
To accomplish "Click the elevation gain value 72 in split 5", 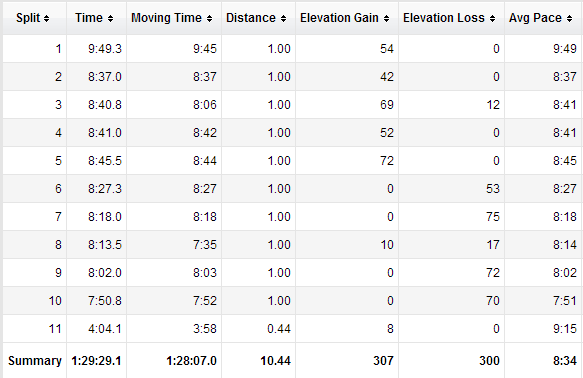I will [387, 161].
